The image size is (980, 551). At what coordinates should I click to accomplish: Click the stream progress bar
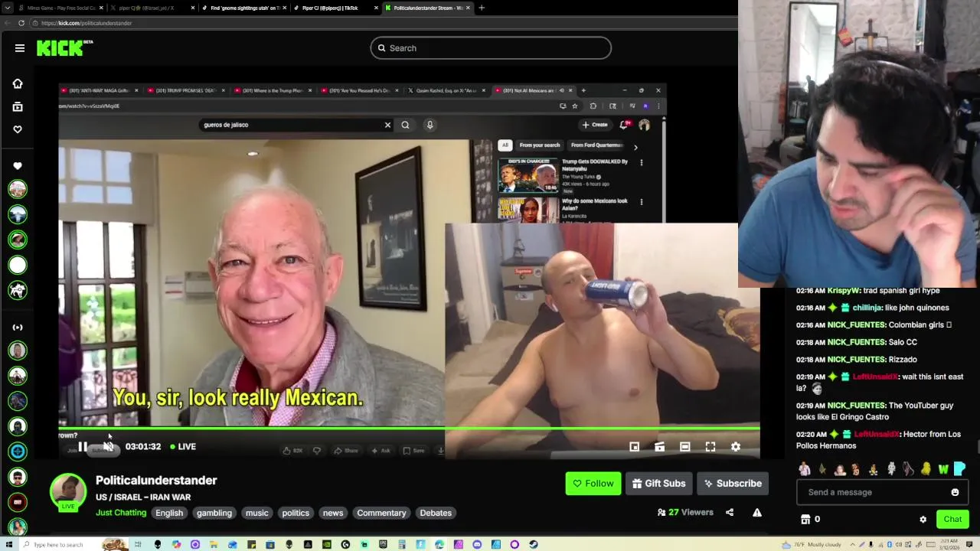[x=409, y=429]
